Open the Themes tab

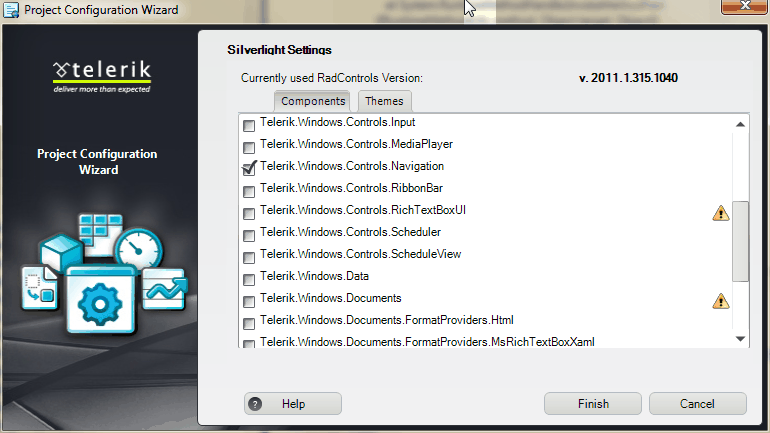click(x=384, y=101)
